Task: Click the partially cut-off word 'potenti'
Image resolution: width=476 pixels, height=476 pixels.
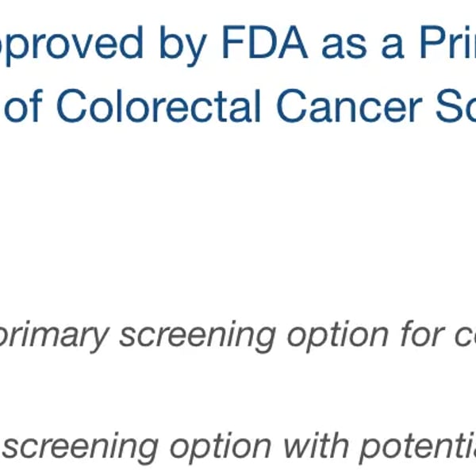Action: click(418, 447)
